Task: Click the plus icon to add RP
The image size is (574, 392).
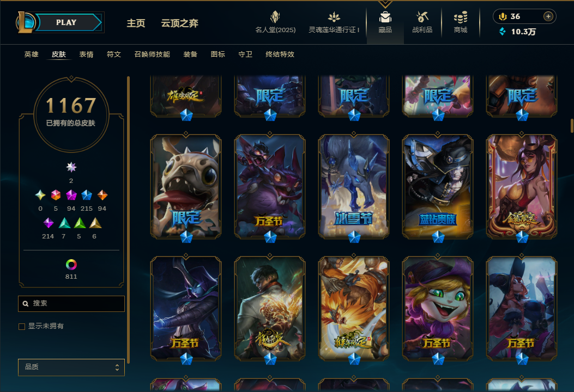Action: click(548, 16)
